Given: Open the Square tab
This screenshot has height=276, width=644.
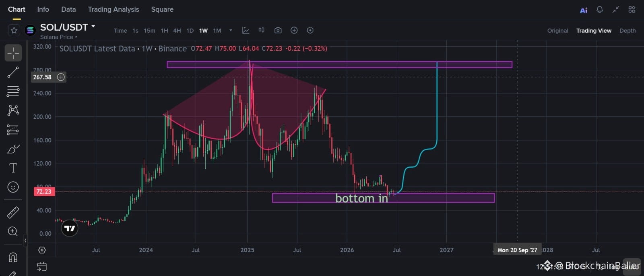Looking at the screenshot, I should point(162,9).
